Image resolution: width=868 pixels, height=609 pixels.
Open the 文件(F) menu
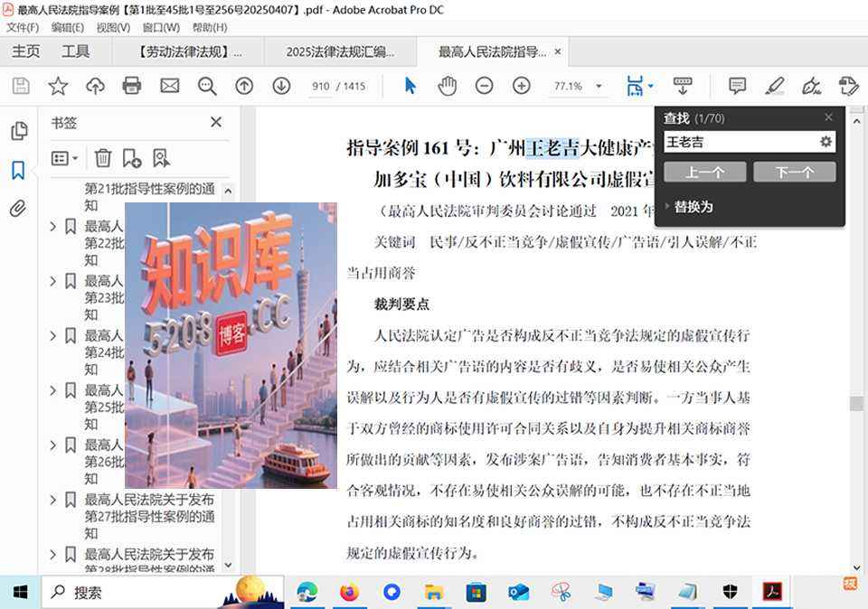click(23, 28)
